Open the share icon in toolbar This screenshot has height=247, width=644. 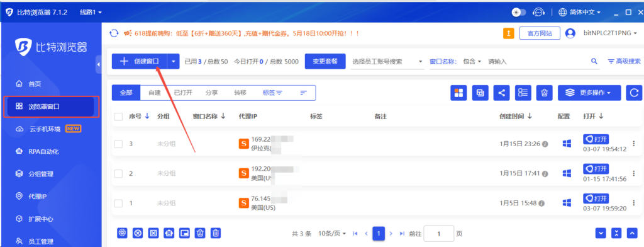501,93
